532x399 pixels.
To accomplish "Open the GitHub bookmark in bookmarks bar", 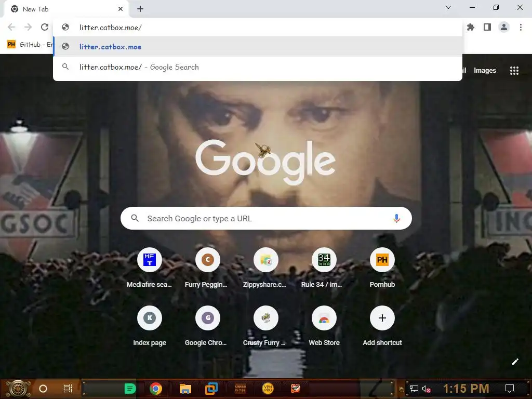I will (x=30, y=45).
